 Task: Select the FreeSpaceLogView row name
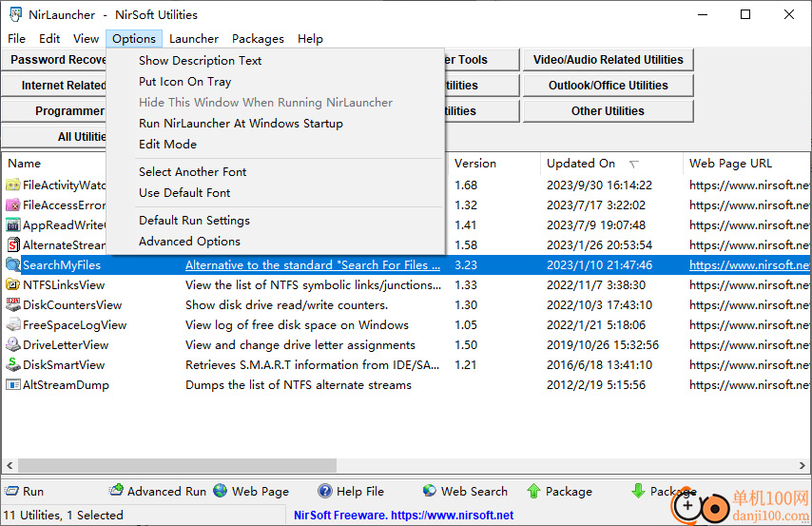point(74,325)
